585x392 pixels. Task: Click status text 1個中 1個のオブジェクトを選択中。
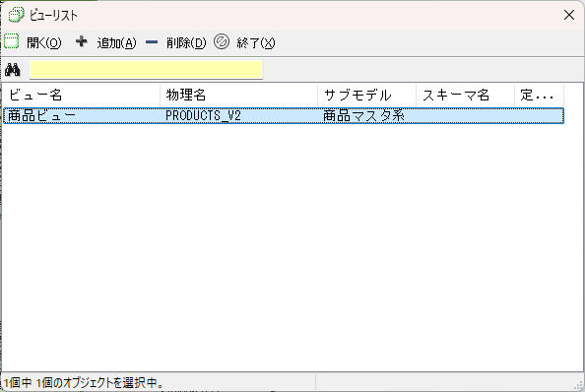point(84,383)
